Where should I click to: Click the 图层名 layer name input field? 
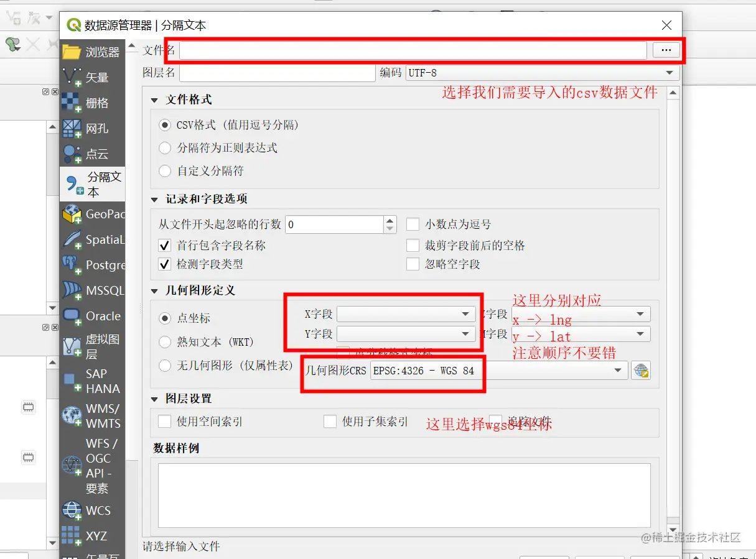pos(278,73)
